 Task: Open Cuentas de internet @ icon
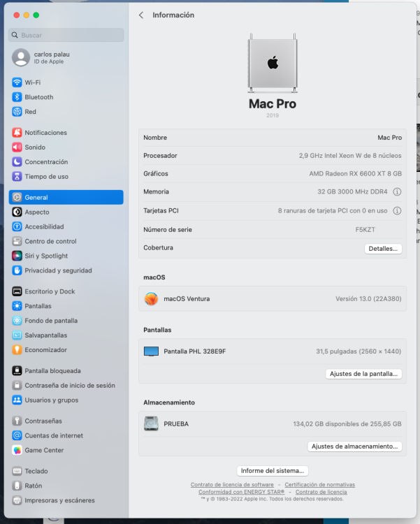[x=17, y=435]
